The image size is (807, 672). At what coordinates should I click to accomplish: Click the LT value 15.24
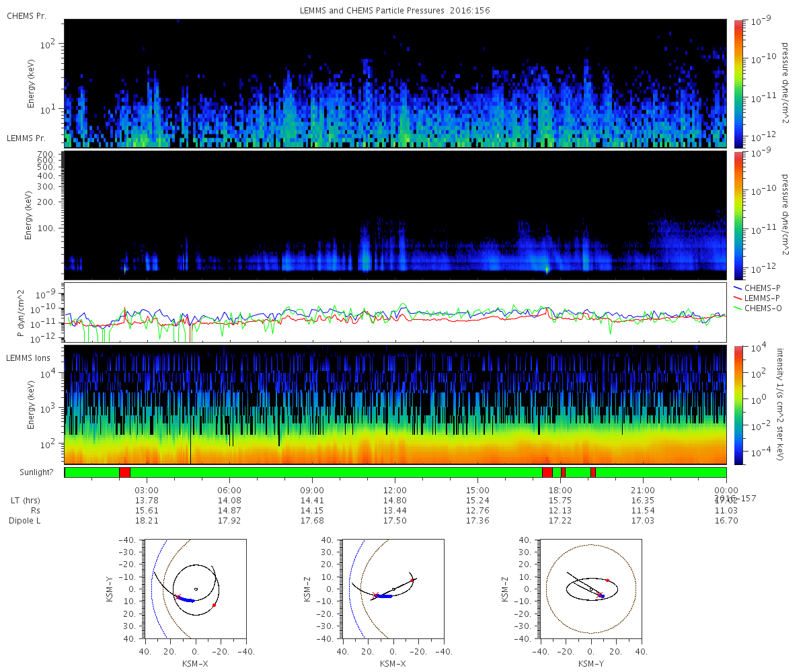click(478, 500)
